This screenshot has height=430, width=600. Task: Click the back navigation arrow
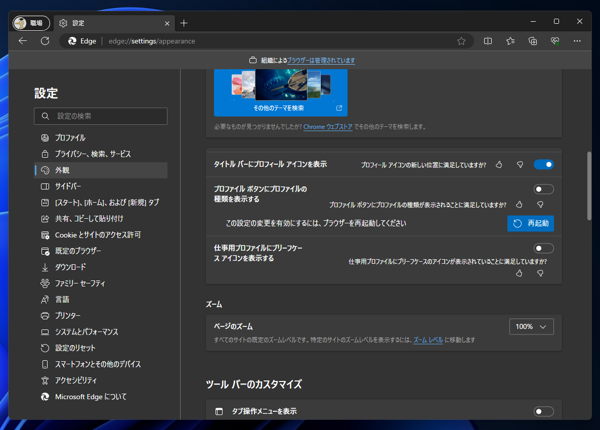click(x=23, y=41)
